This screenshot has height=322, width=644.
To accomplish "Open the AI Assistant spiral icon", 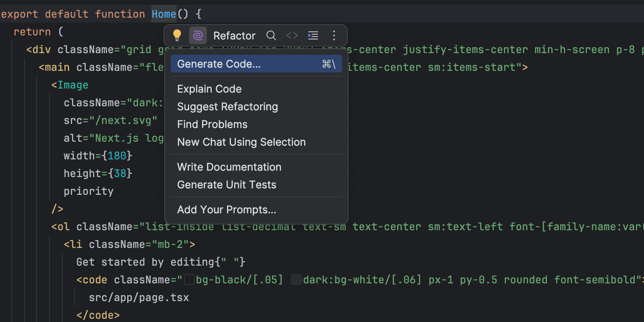I will click(x=198, y=35).
